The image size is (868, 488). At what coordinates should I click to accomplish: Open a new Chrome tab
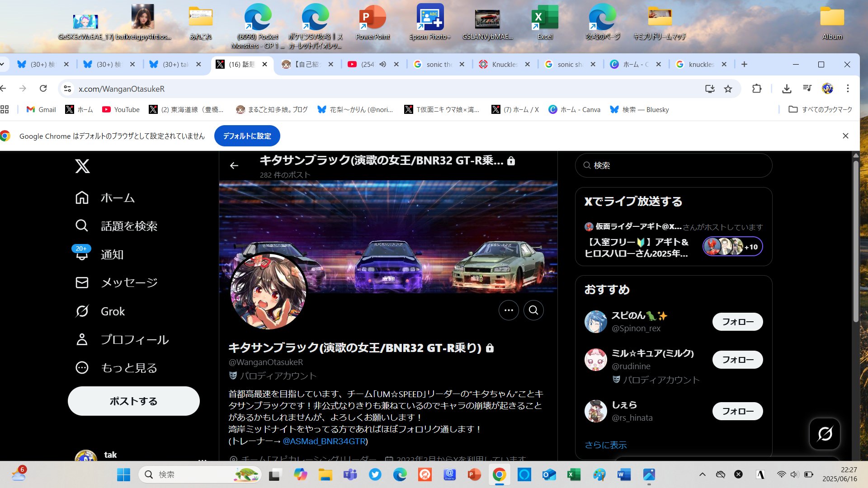(744, 64)
